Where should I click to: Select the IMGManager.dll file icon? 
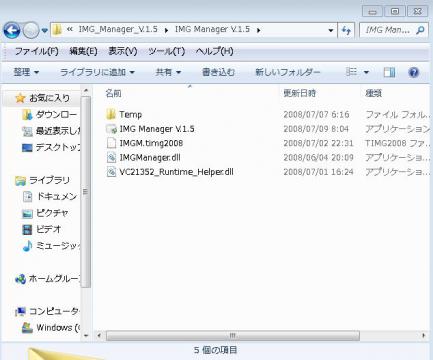tap(111, 157)
